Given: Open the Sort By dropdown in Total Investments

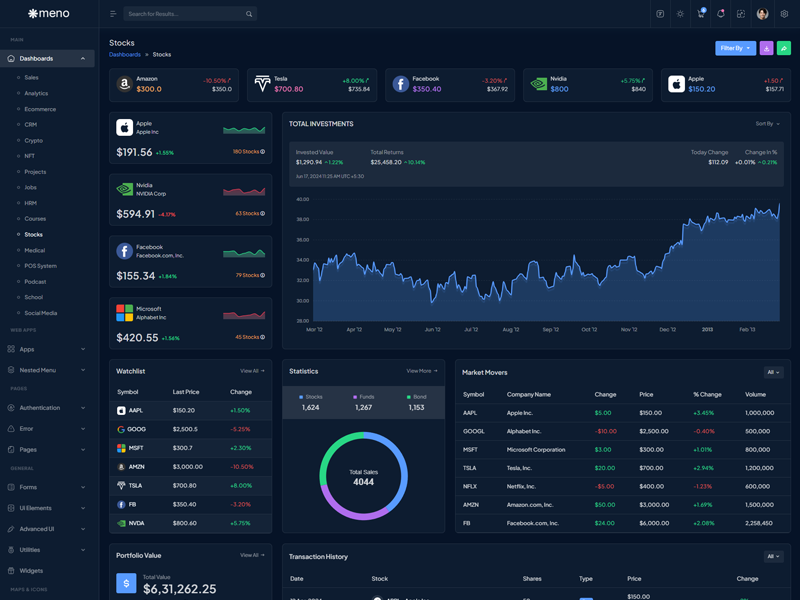Looking at the screenshot, I should click(x=768, y=124).
